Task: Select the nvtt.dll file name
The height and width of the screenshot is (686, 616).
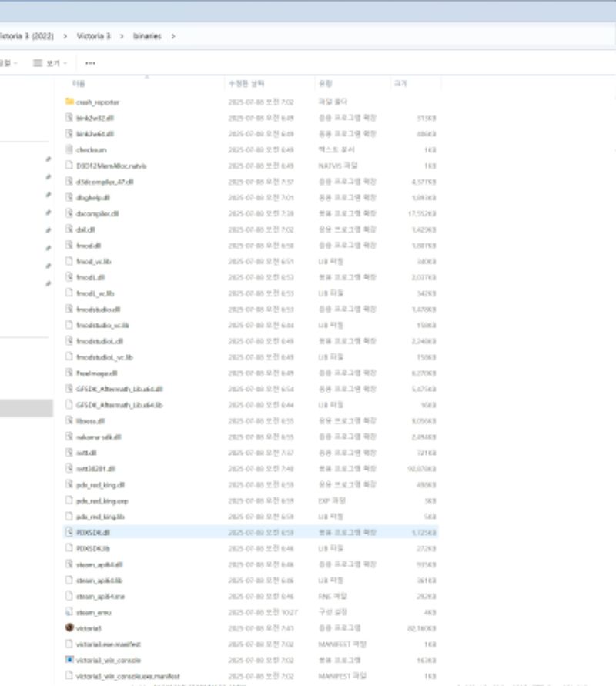Action: [x=86, y=453]
